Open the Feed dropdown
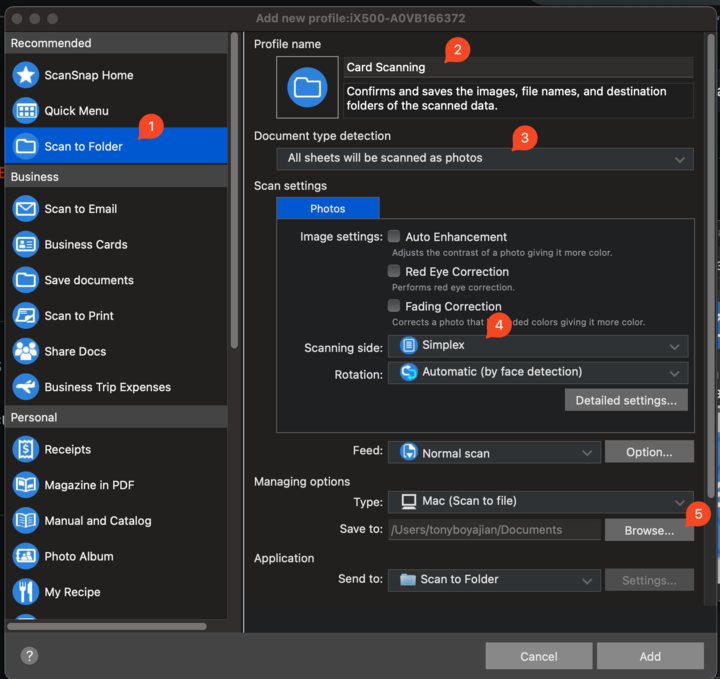Viewport: 720px width, 679px height. [494, 453]
